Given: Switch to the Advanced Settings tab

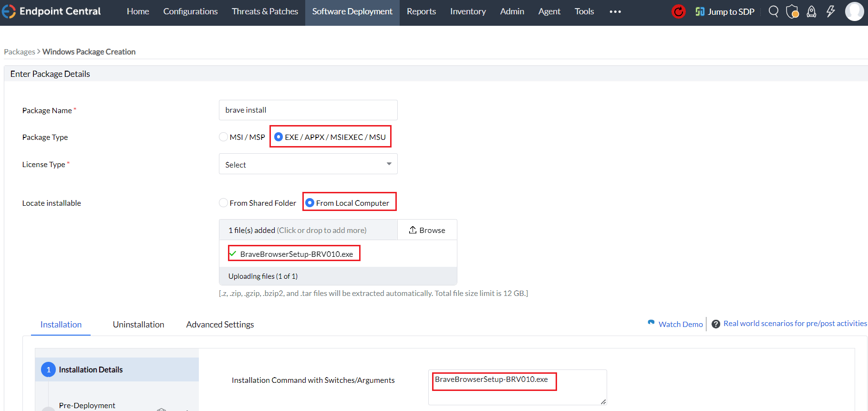Looking at the screenshot, I should tap(220, 325).
